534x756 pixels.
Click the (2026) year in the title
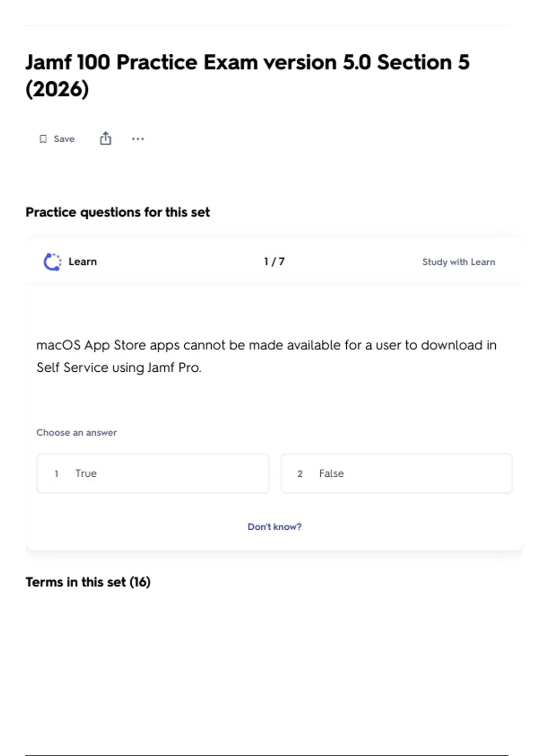[x=57, y=89]
